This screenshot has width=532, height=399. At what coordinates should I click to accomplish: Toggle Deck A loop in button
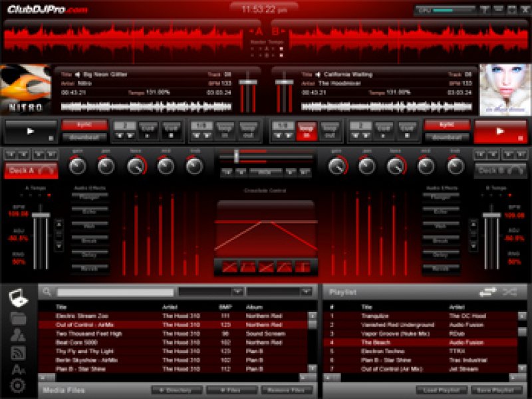(225, 131)
